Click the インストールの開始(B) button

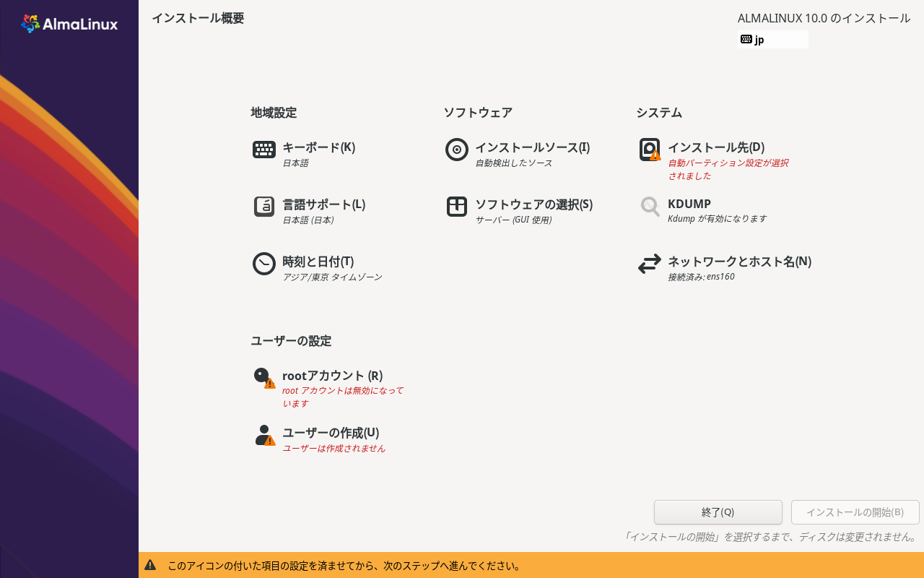coord(855,512)
